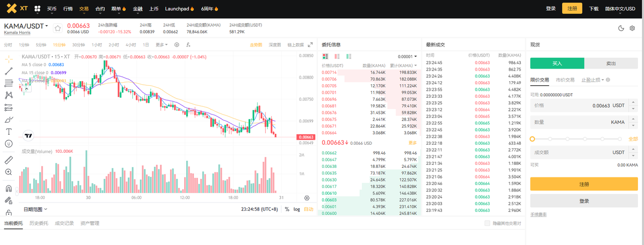
Task: Open order book precision 0.00001 dropdown
Action: coord(407,57)
